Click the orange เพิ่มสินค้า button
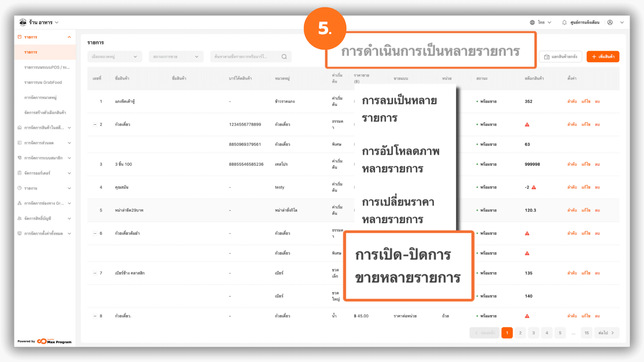 603,57
